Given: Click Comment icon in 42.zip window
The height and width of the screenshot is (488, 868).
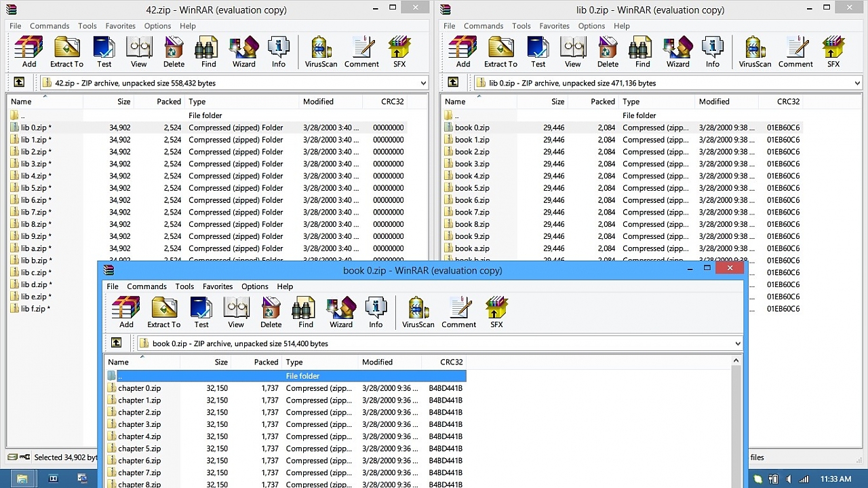Looking at the screenshot, I should coord(361,52).
